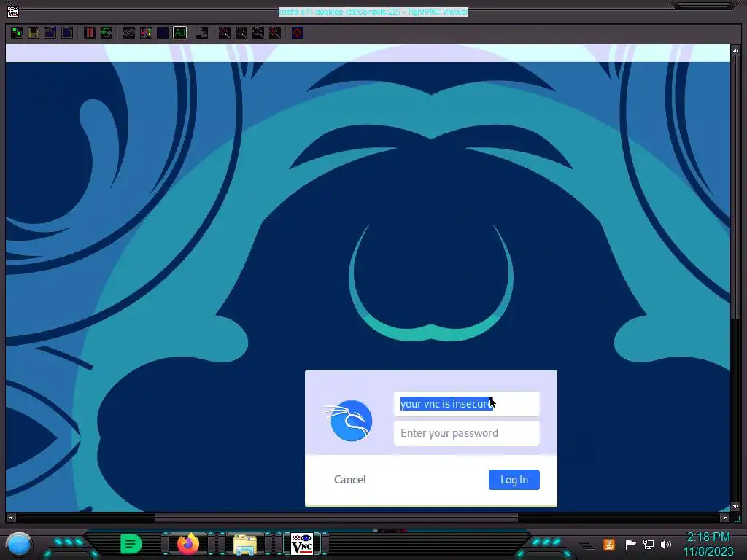747x560 pixels.
Task: Click the Save connection floppy disk icon
Action: point(34,33)
